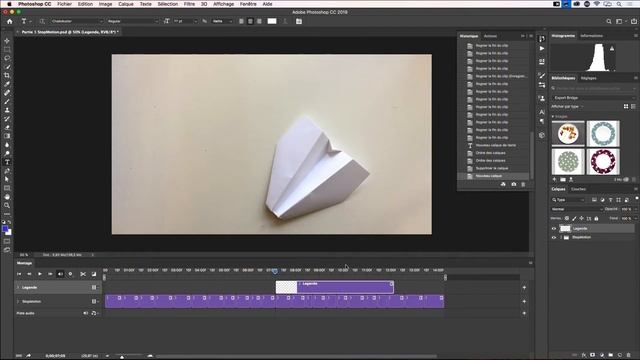Screen dimensions: 640x360
Task: Open the Filtre menu
Action: pos(189,4)
